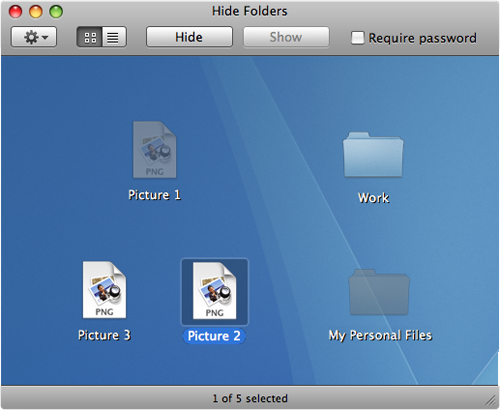500x410 pixels.
Task: Select the Picture 1 PNG file icon
Action: [155, 150]
